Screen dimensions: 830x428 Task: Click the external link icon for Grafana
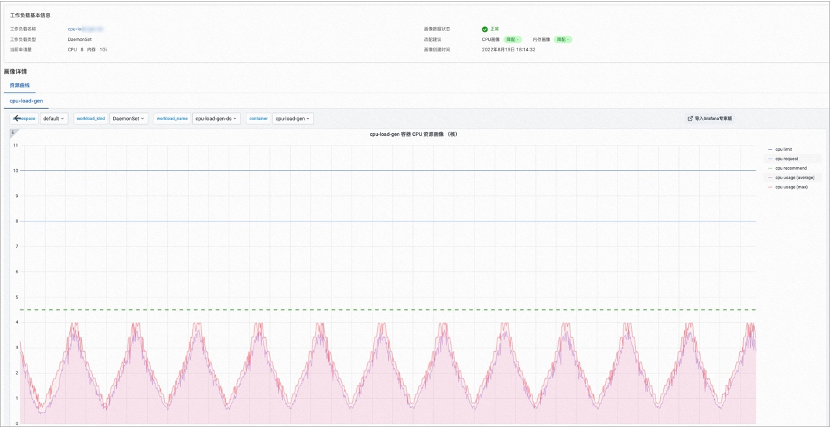click(690, 118)
